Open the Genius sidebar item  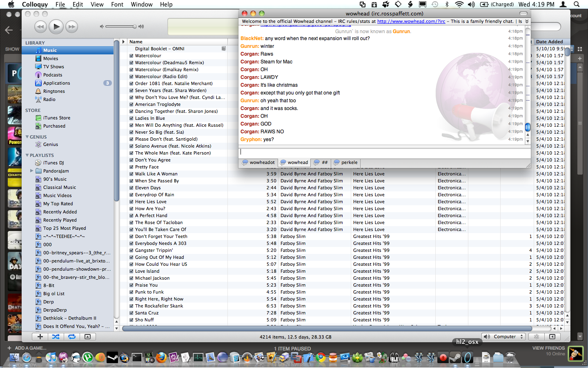51,144
